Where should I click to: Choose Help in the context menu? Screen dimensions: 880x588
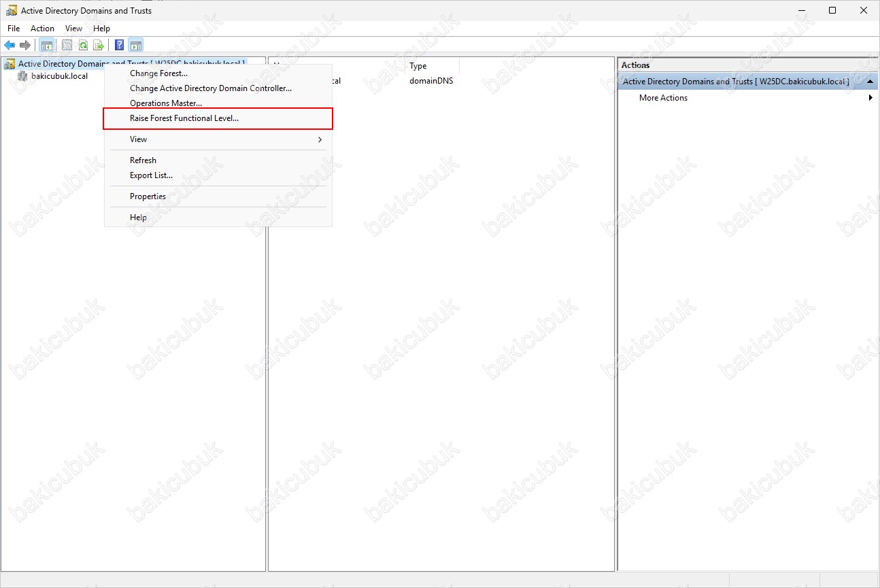click(218, 218)
